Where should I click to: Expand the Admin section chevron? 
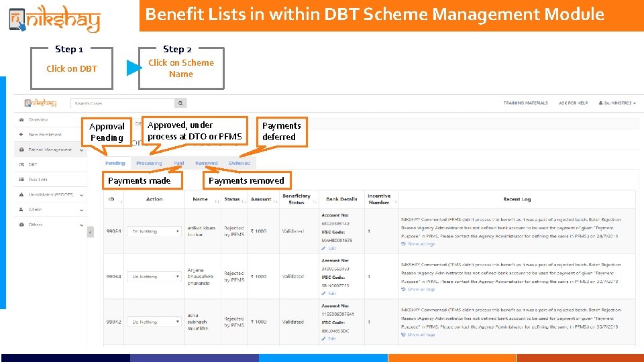click(x=81, y=210)
